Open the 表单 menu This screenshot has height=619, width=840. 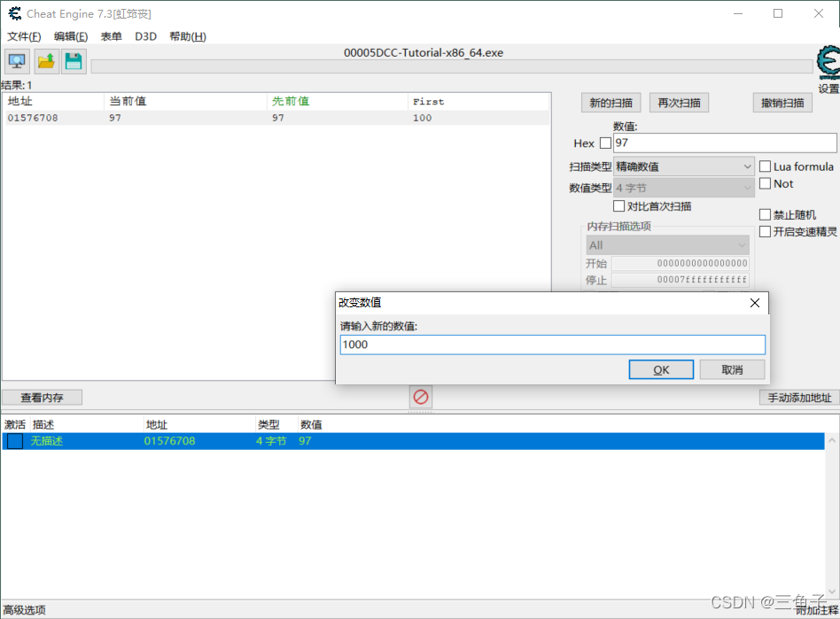(x=112, y=36)
